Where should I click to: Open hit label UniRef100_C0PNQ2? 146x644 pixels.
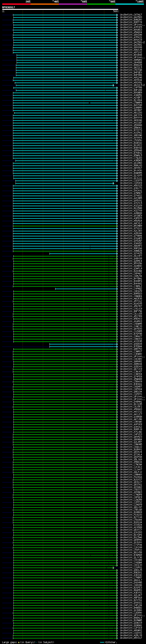tap(131, 289)
